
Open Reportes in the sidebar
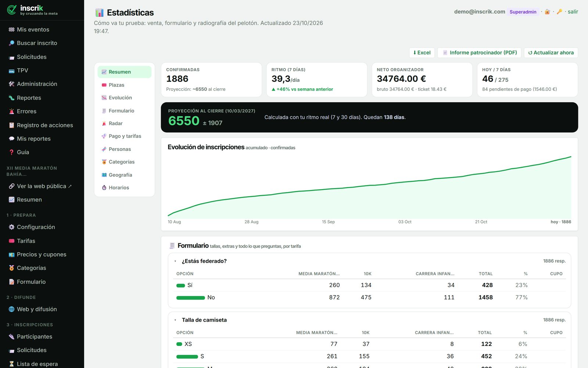(42, 98)
